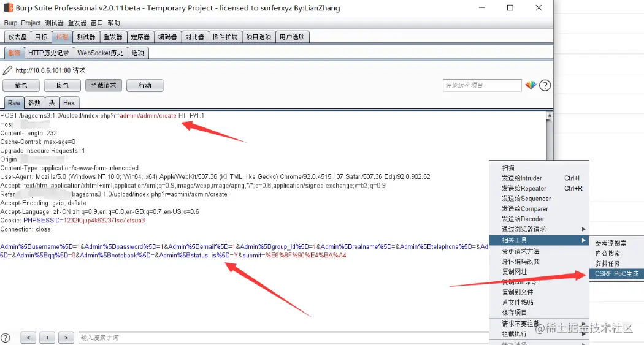The height and width of the screenshot is (345, 644).
Task: Open the HTTP历史记录 sub-tab
Action: pos(48,53)
